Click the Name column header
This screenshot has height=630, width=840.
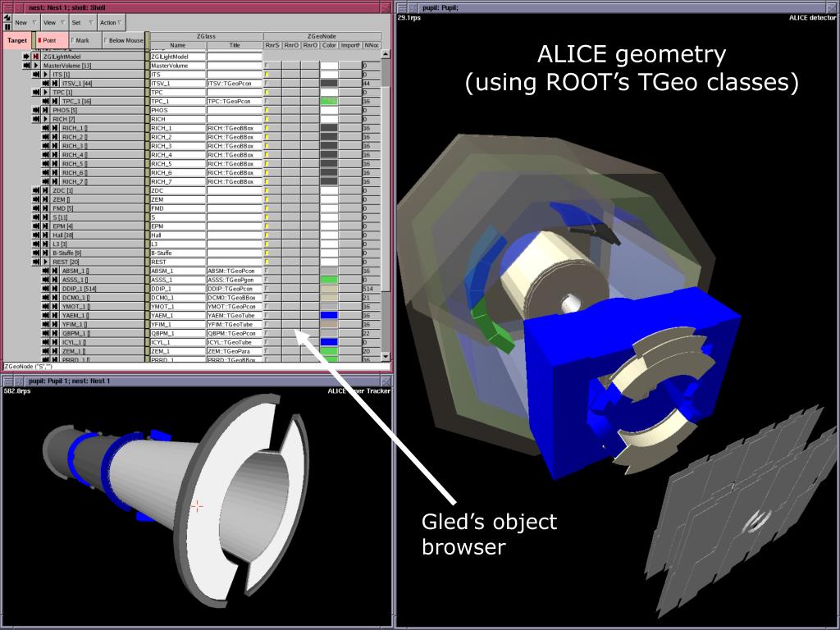tap(178, 45)
